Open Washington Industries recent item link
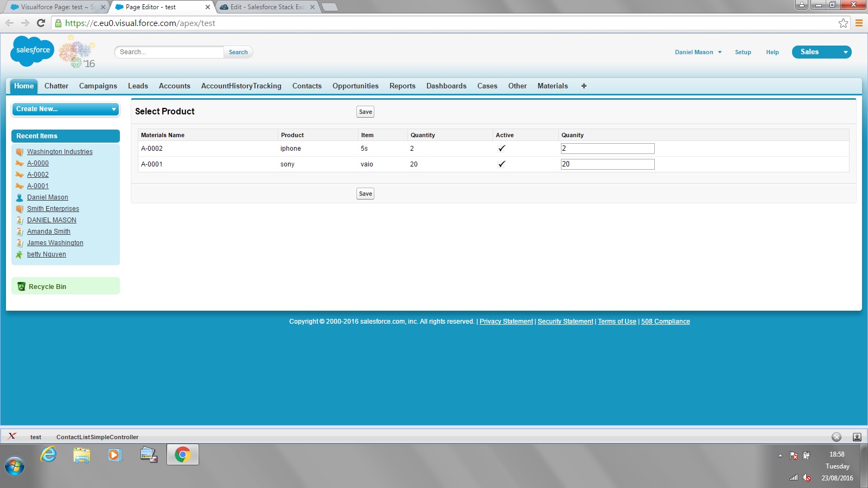The image size is (868, 488). (x=60, y=152)
